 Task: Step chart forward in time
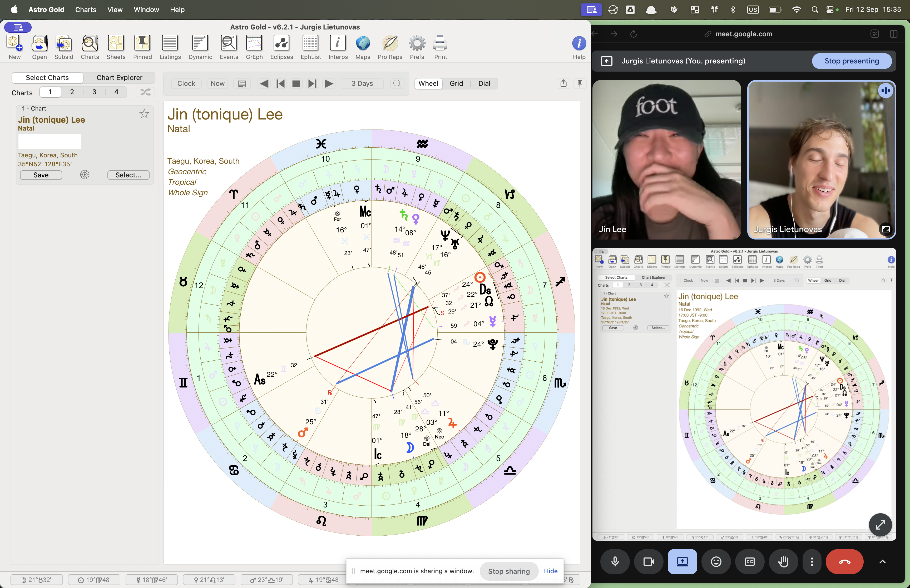pyautogui.click(x=312, y=83)
